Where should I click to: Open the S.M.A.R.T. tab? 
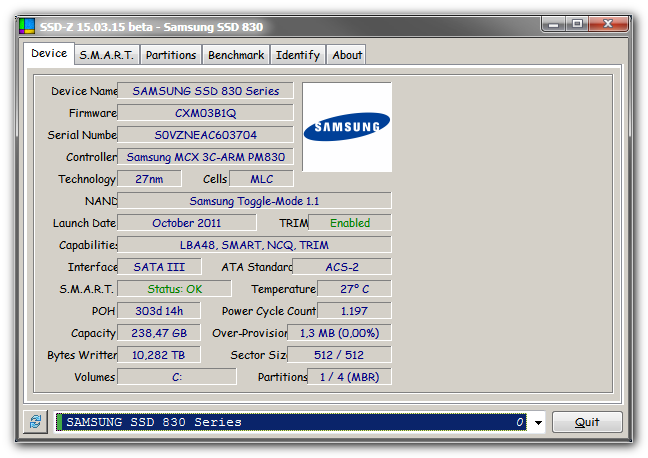tap(107, 55)
